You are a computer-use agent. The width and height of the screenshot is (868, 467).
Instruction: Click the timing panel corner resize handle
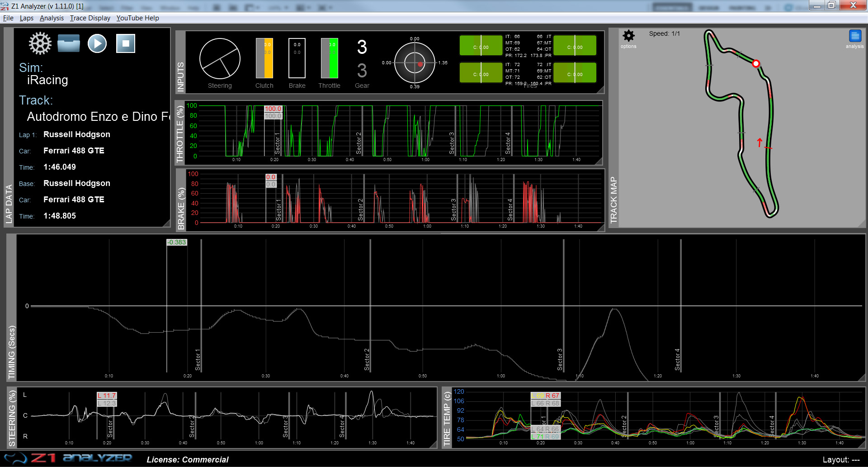click(x=862, y=377)
